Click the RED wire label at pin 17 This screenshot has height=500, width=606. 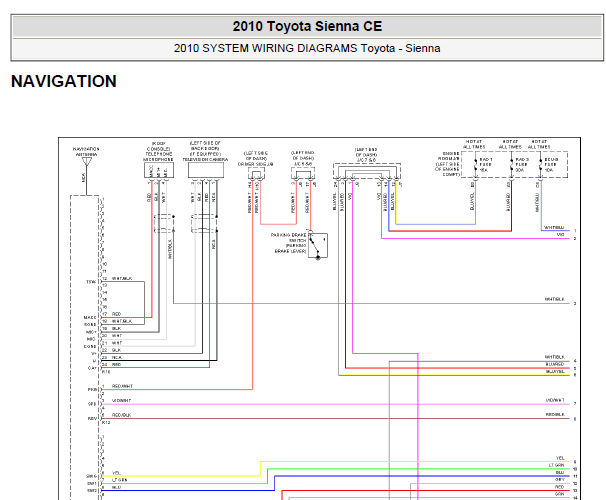(116, 314)
